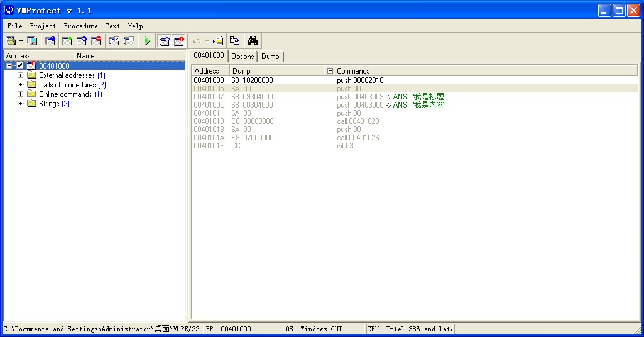Viewport: 644px width, 337px height.
Task: Click the go to yellow document icon
Action: (x=218, y=41)
